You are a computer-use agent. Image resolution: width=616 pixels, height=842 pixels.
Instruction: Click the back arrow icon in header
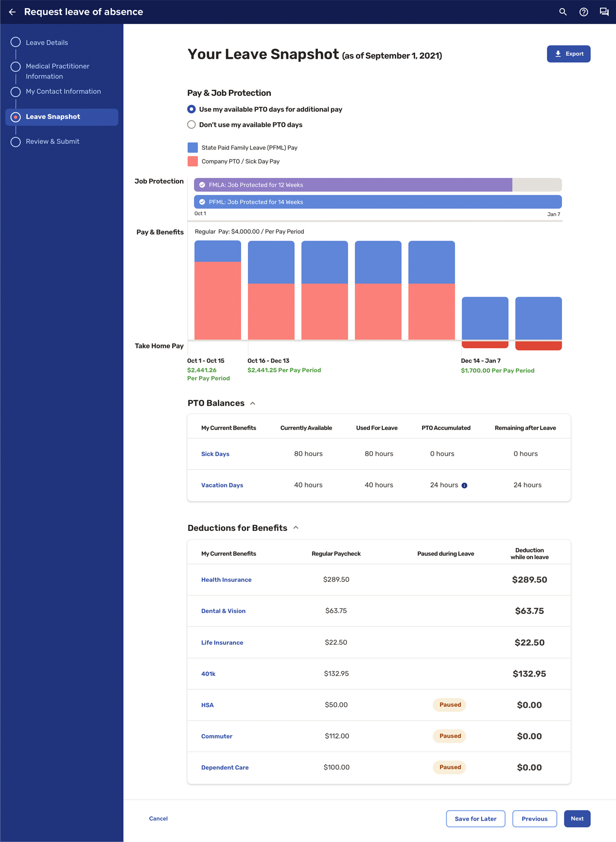(12, 12)
